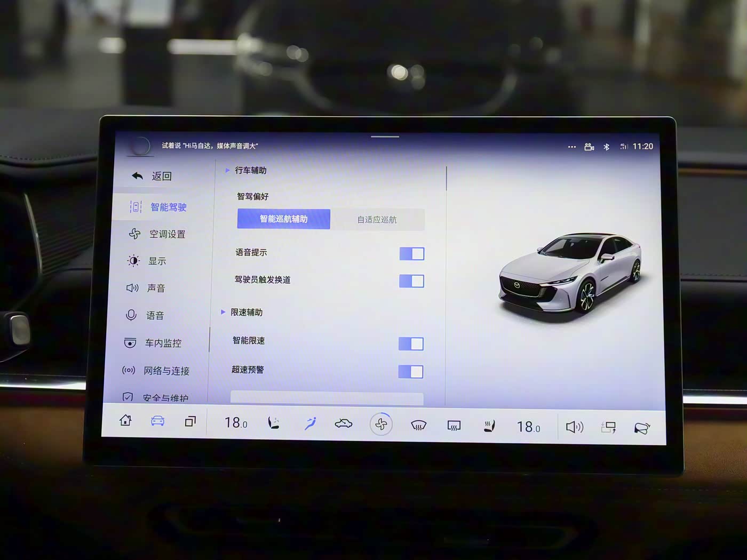This screenshot has height=560, width=747.
Task: Select the 自适应巡航 option
Action: 377,220
